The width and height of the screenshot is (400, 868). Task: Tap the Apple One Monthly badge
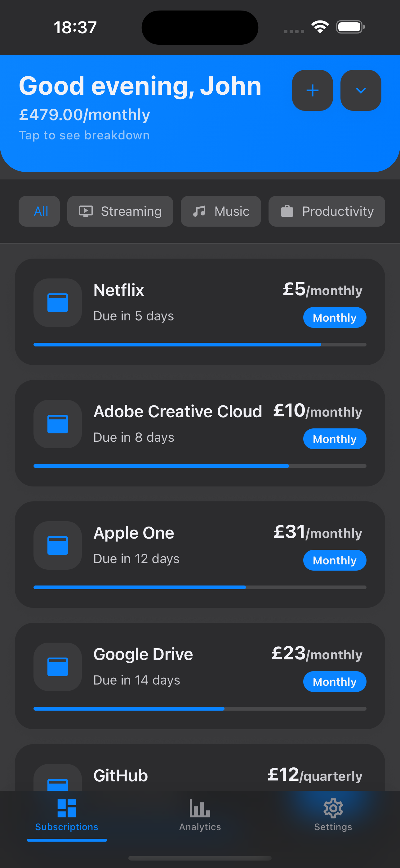point(334,560)
